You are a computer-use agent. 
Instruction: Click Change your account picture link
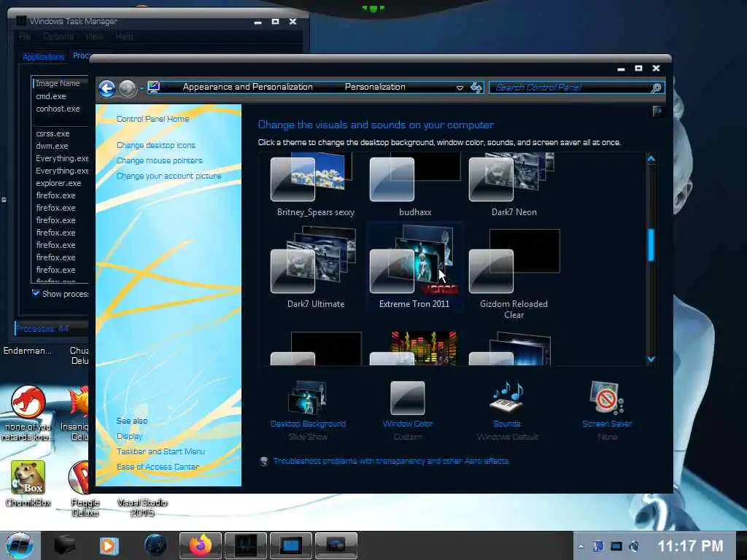tap(169, 176)
